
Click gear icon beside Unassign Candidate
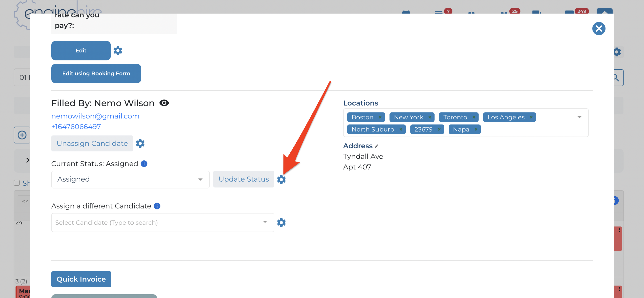tap(140, 143)
